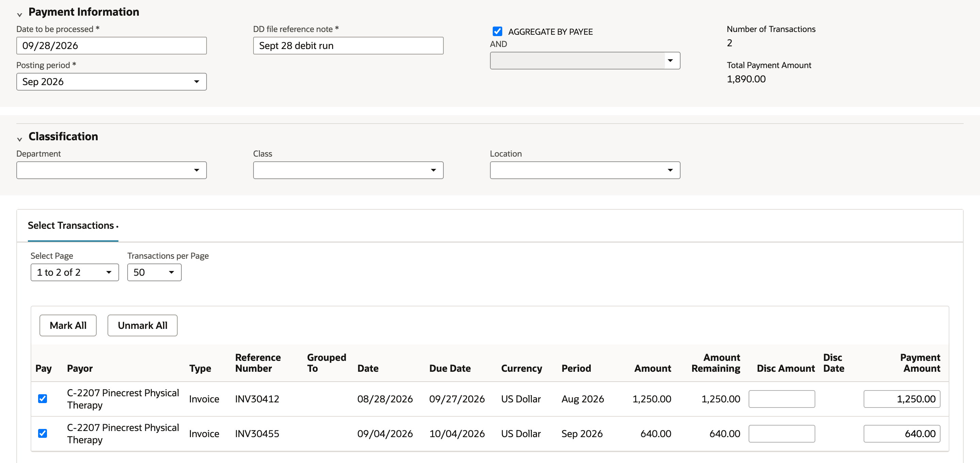Click the Due Date column header

pos(450,368)
